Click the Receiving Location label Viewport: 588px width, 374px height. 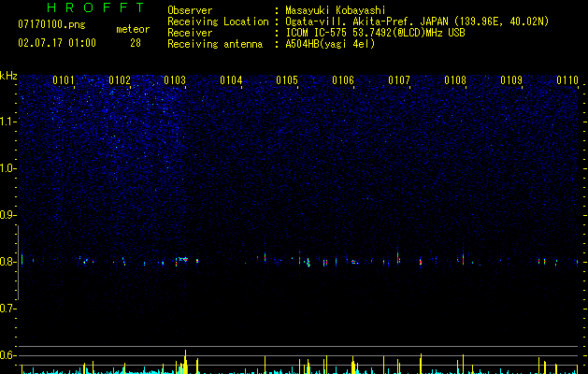pos(218,22)
